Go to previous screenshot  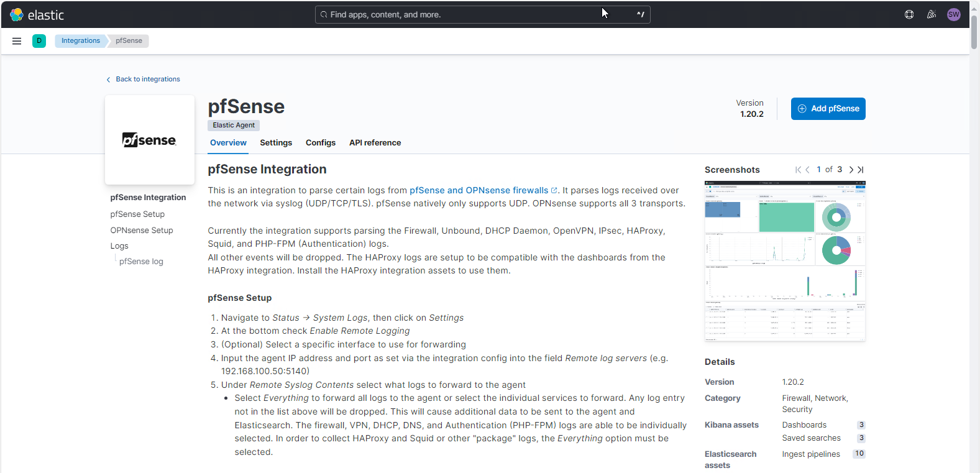[807, 170]
